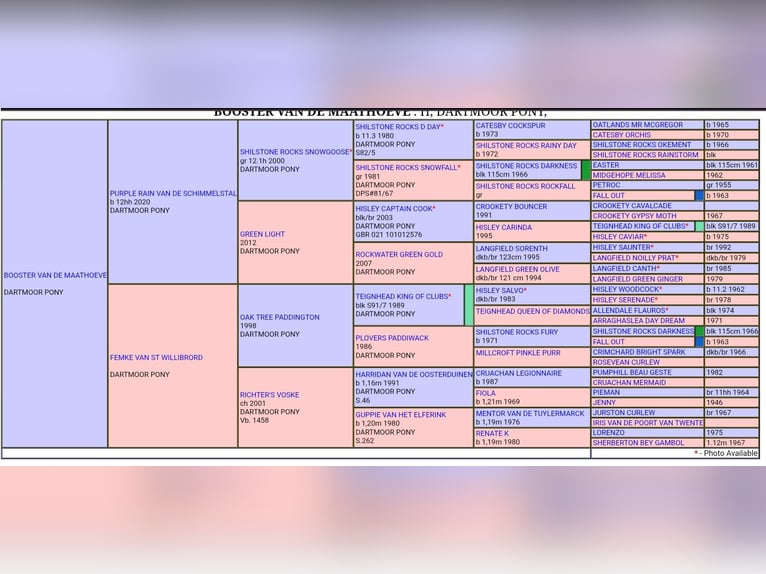766x574 pixels.
Task: Click the Photo Available legend note
Action: click(x=726, y=453)
